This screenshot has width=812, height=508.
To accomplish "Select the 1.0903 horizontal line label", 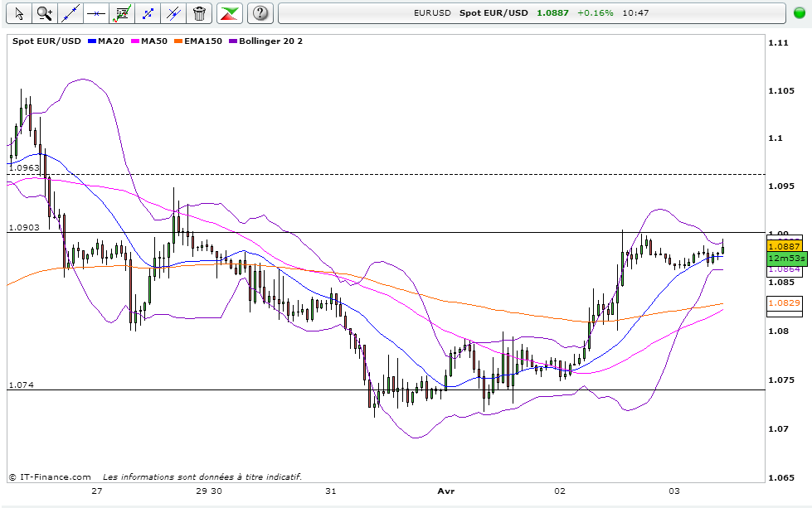I will [x=24, y=227].
